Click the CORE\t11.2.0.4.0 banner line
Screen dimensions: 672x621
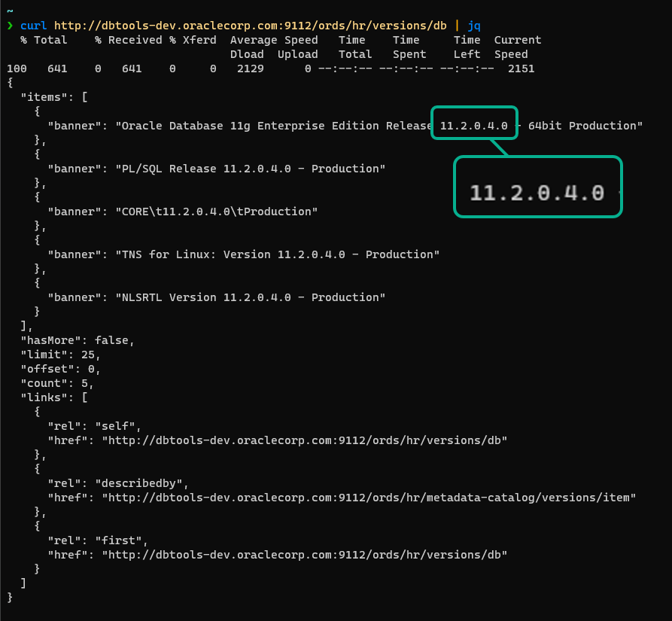pos(183,212)
